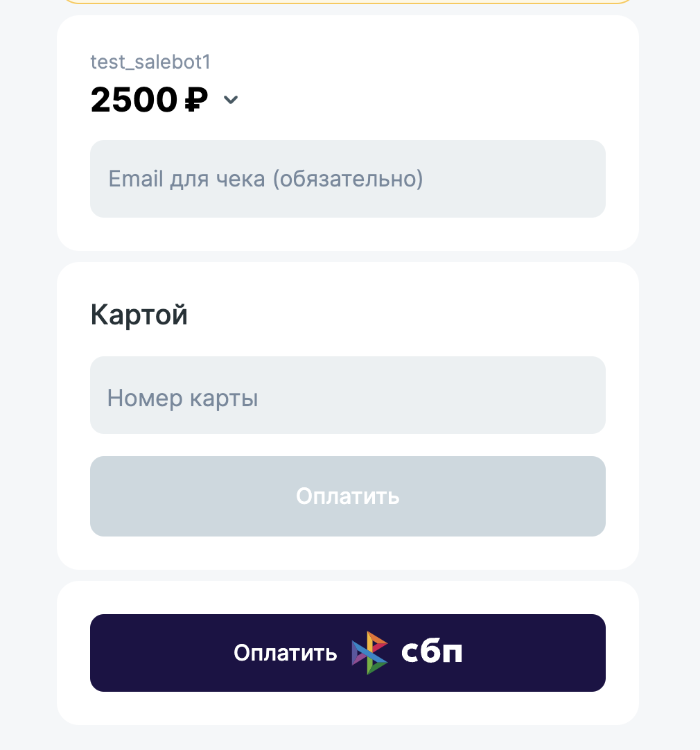Click the Номер карты placeholder text

pos(183,399)
